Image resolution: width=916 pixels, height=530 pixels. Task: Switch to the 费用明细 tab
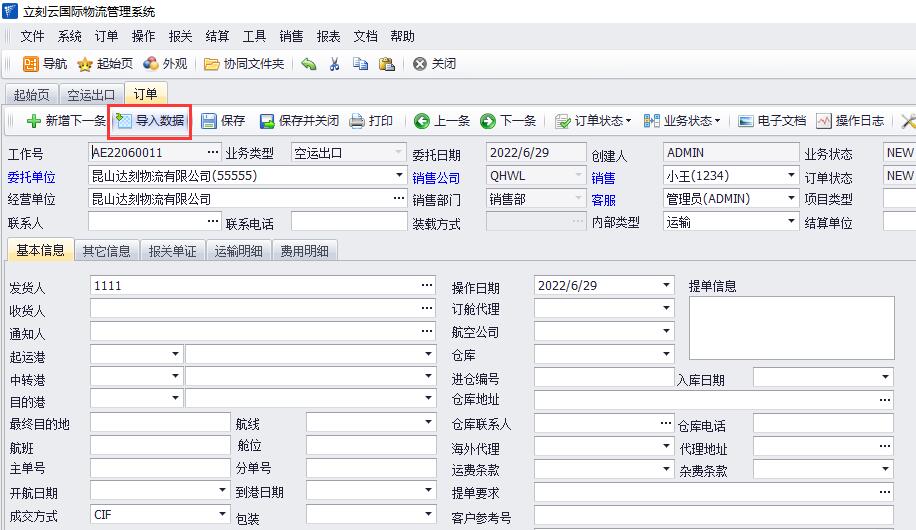pyautogui.click(x=305, y=252)
